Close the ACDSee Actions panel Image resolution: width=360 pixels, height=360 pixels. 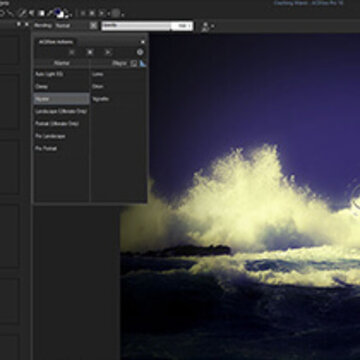pos(143,42)
